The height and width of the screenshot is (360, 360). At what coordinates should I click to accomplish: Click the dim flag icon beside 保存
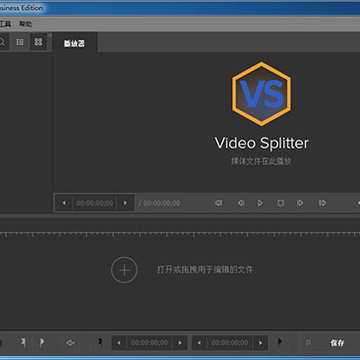pyautogui.click(x=308, y=343)
